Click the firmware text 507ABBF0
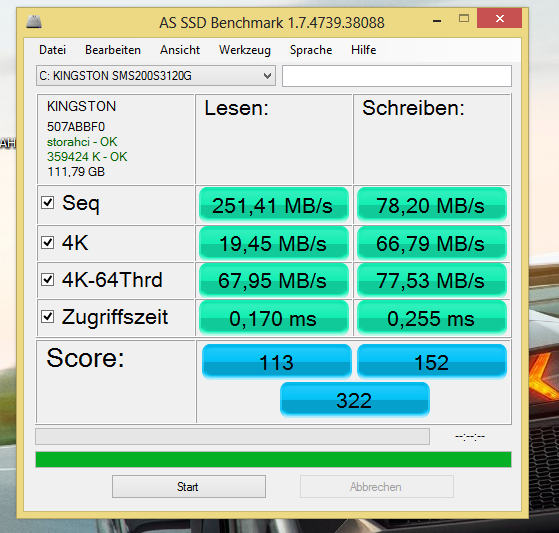The height and width of the screenshot is (533, 559). (76, 127)
